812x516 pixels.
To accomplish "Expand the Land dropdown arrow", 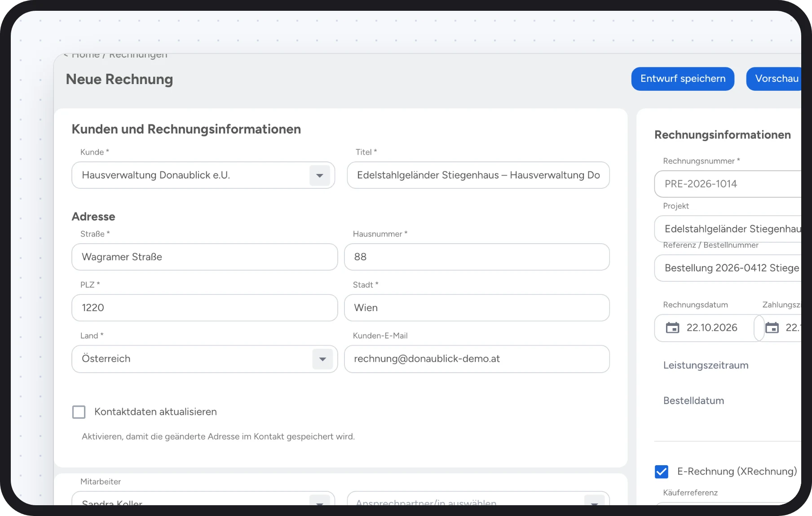I will [x=322, y=359].
